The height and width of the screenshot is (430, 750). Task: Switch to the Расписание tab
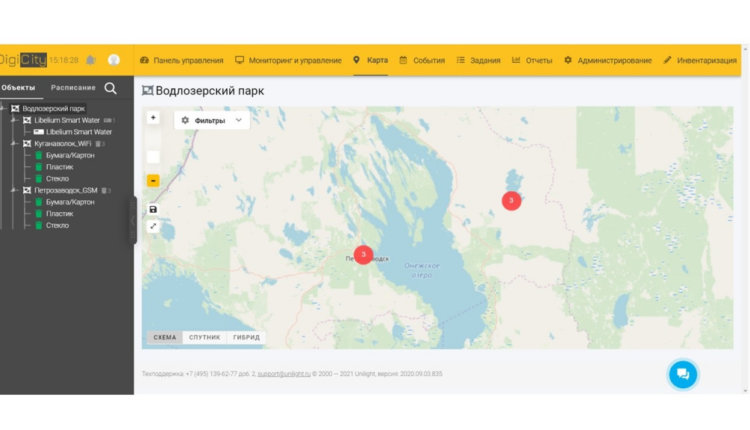point(73,88)
